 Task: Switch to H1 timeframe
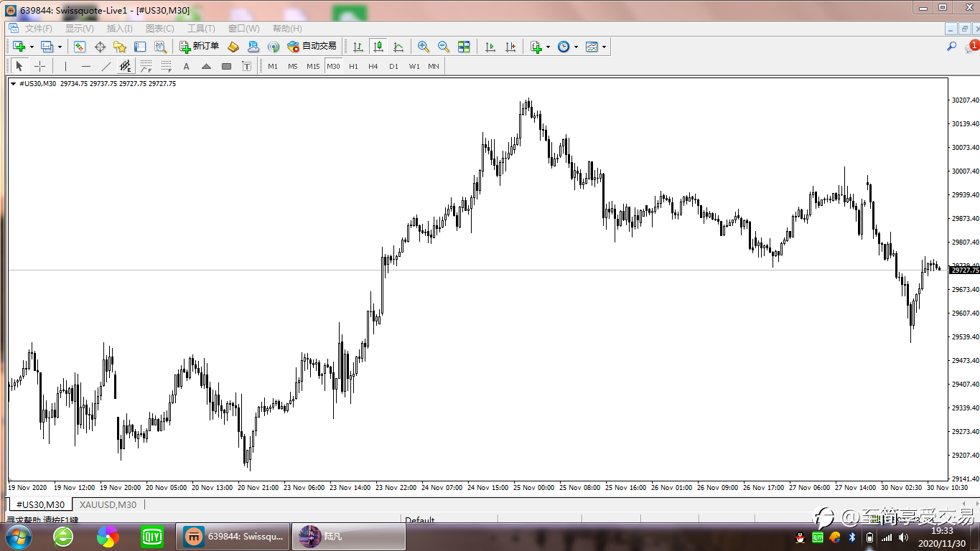point(353,66)
